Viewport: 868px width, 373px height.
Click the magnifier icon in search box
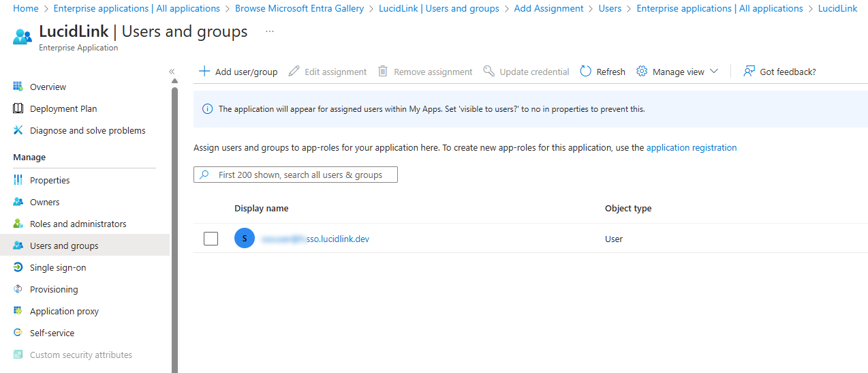coord(204,175)
